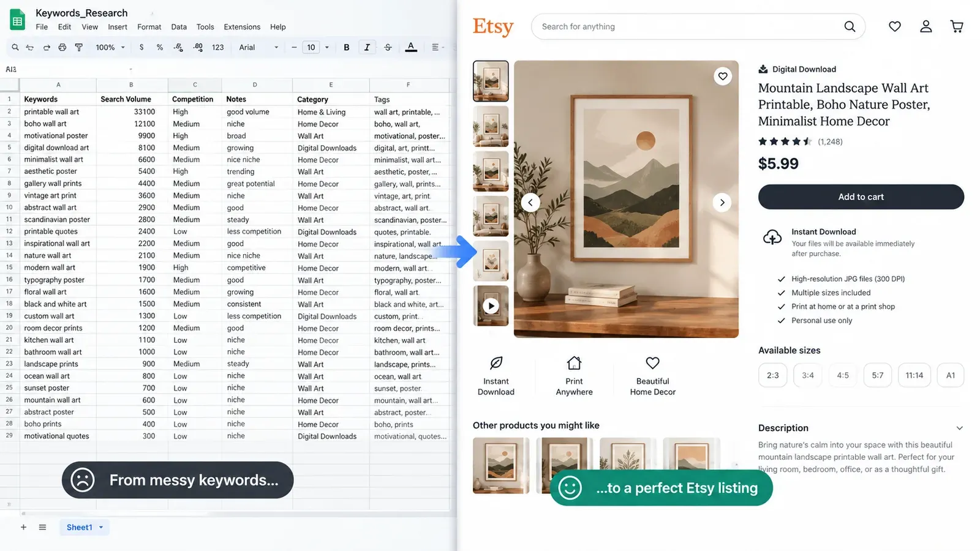
Task: Undo the last action in Sheets
Action: (x=30, y=47)
